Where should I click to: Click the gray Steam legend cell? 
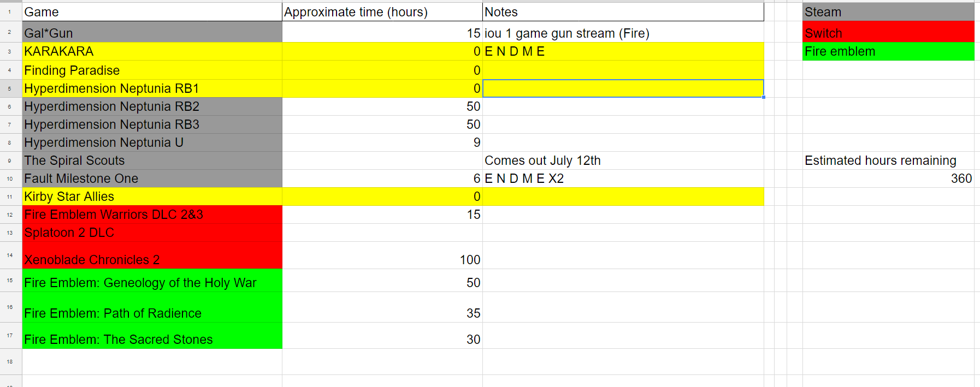(888, 12)
